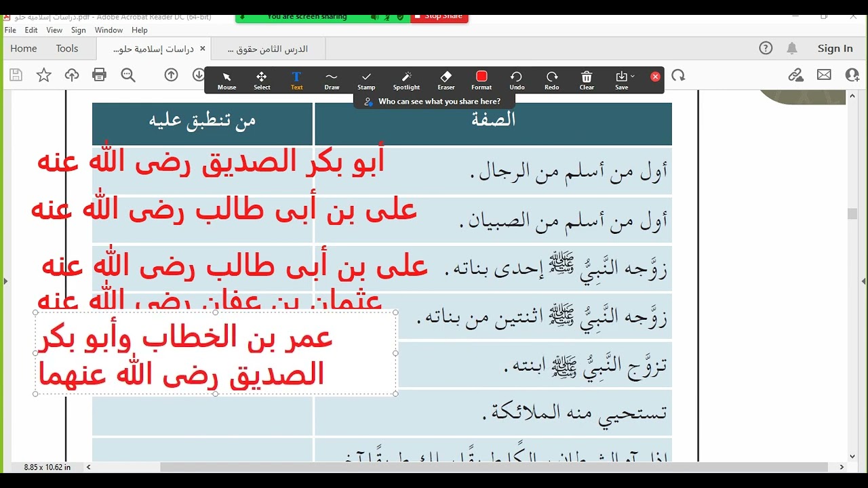Select the Eraser tool
This screenshot has height=488, width=868.
click(x=446, y=81)
